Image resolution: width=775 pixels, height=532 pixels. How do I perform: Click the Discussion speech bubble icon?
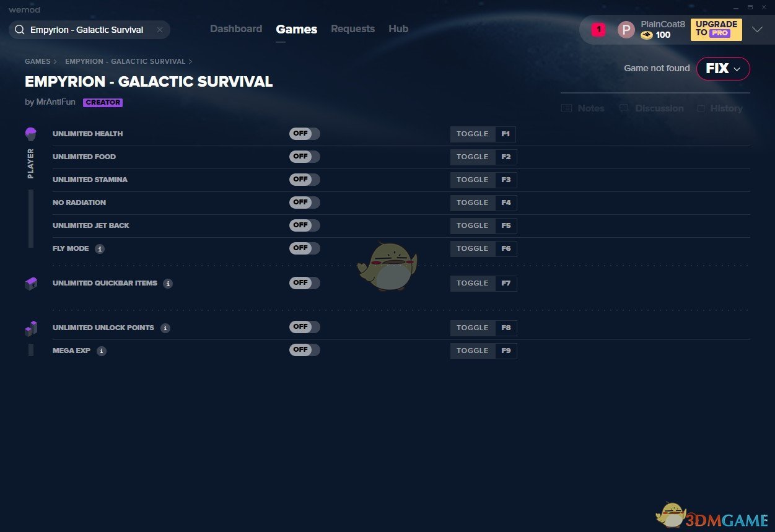click(624, 108)
